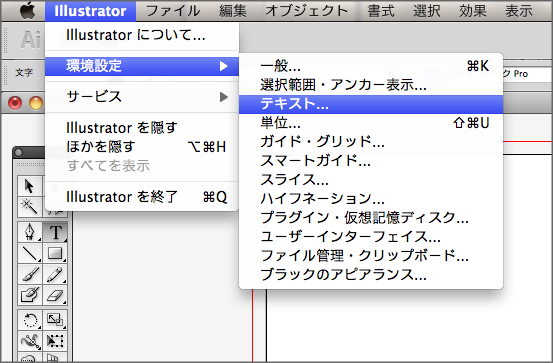Select the Pen tool

click(x=30, y=232)
